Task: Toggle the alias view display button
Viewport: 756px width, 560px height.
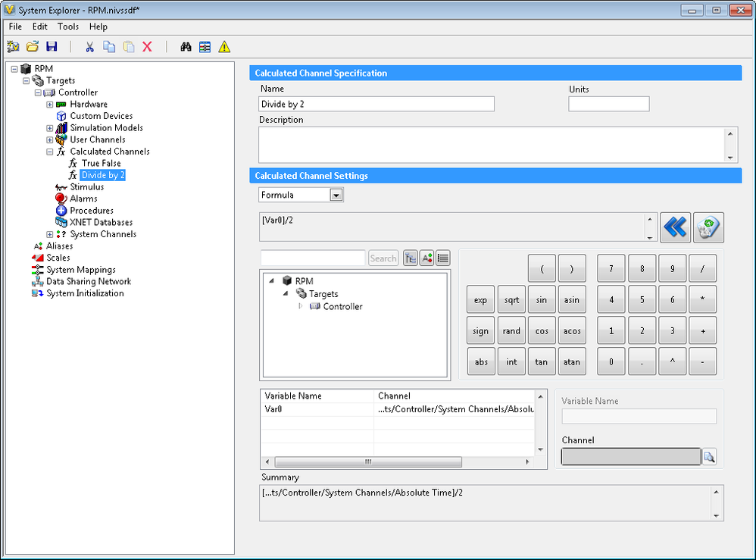Action: (x=426, y=258)
